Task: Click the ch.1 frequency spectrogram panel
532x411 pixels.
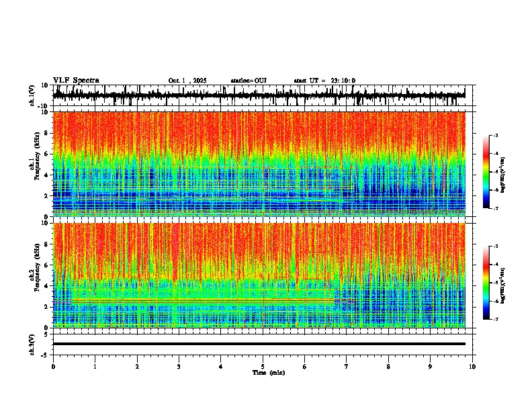Action: point(259,164)
